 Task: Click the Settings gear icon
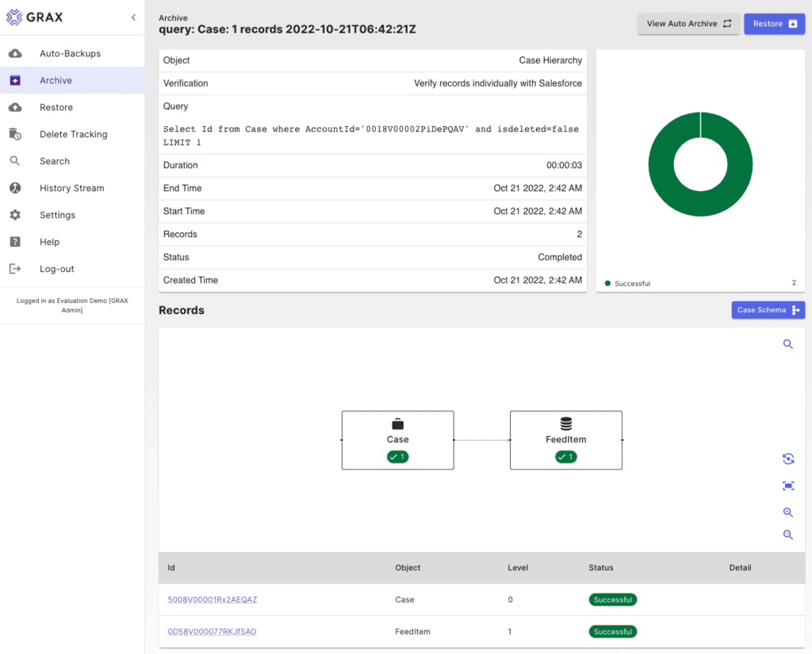click(x=16, y=215)
